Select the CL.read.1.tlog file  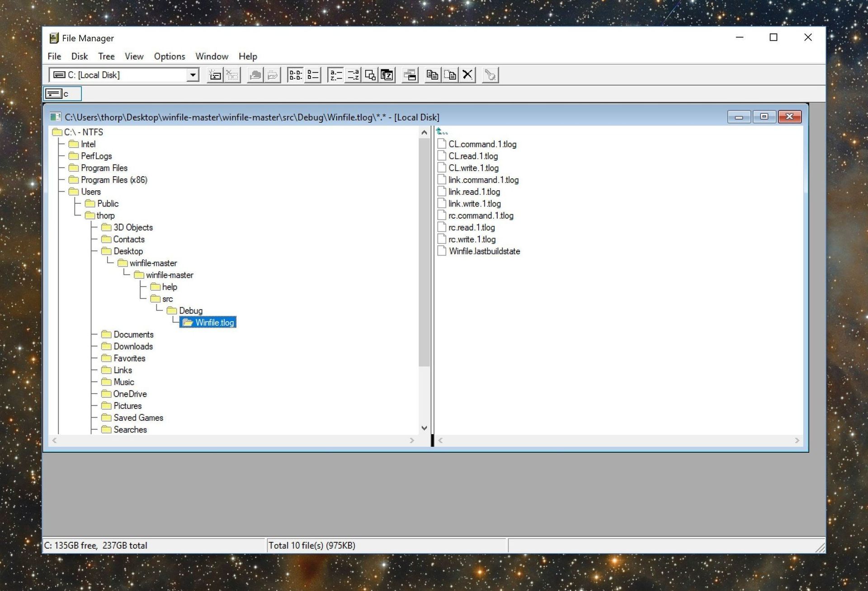473,156
